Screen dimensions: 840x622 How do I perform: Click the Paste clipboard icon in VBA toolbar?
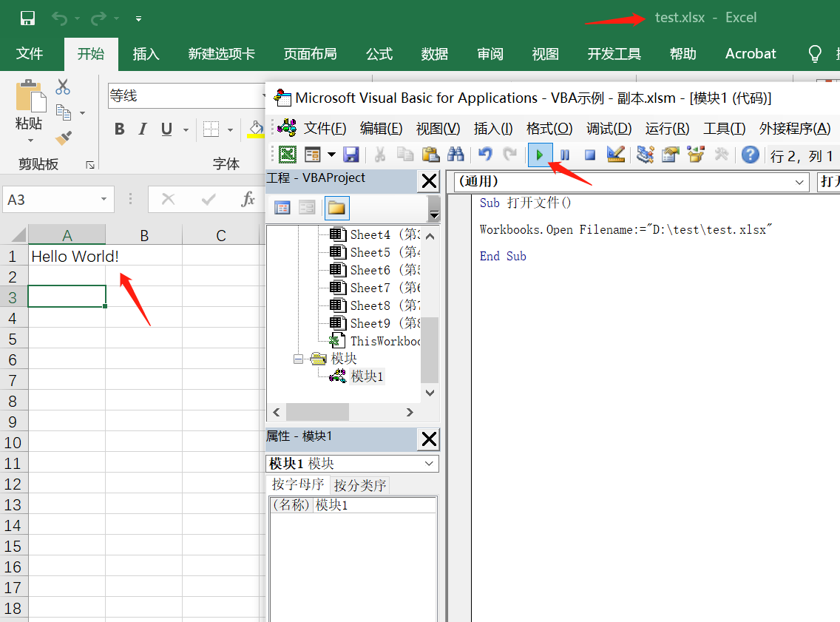430,155
